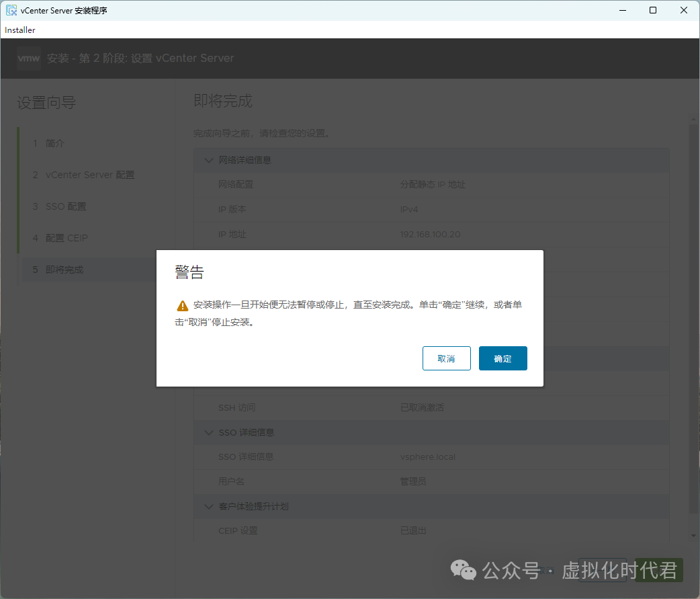Click the CEIP 设置 row label
Screen dimensions: 700x599
(238, 530)
